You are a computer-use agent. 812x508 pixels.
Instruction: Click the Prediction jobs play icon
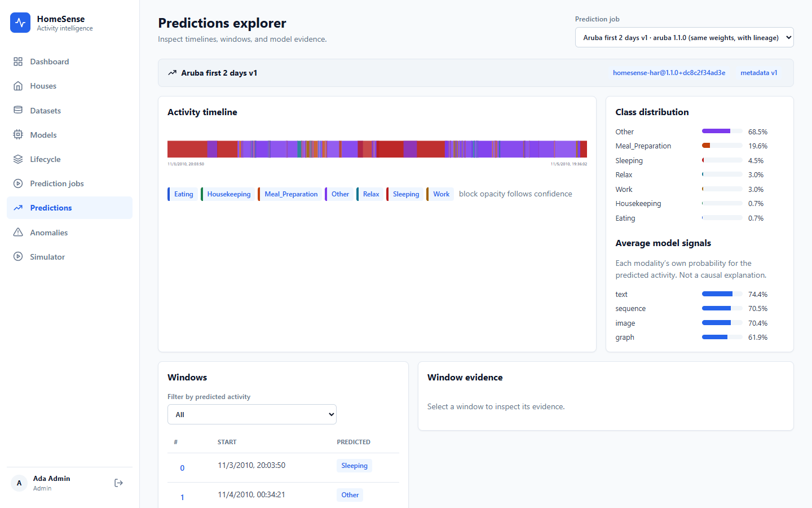pyautogui.click(x=18, y=183)
